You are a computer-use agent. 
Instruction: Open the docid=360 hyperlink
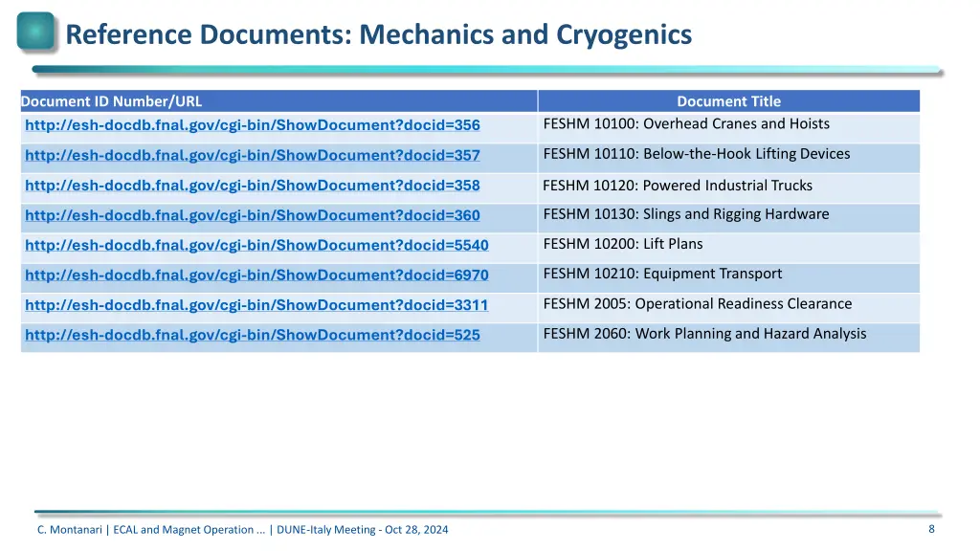click(253, 215)
